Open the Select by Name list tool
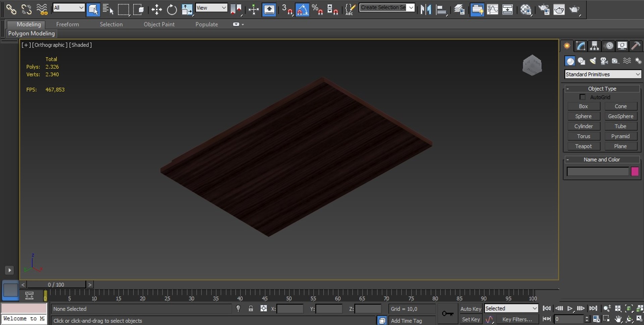The width and height of the screenshot is (644, 325). [x=108, y=10]
